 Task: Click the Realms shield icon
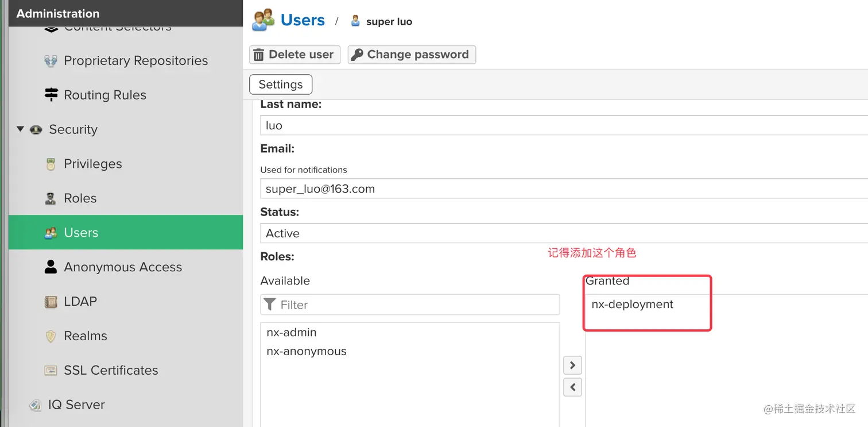pyautogui.click(x=51, y=336)
